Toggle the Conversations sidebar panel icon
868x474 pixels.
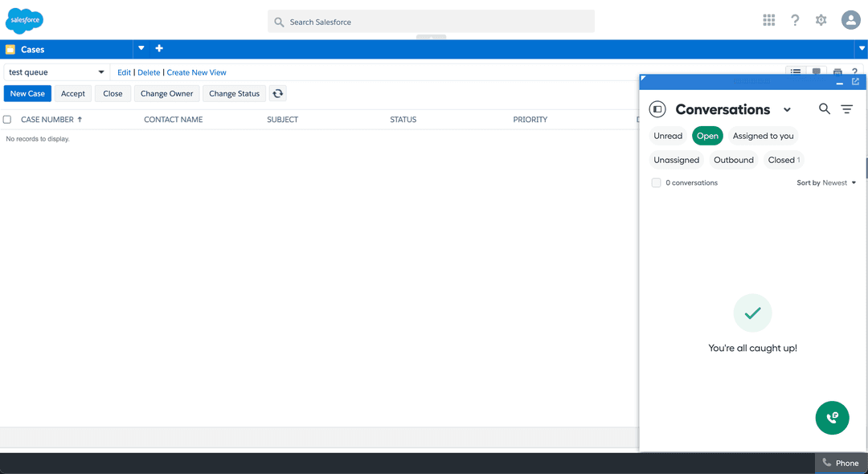click(657, 109)
